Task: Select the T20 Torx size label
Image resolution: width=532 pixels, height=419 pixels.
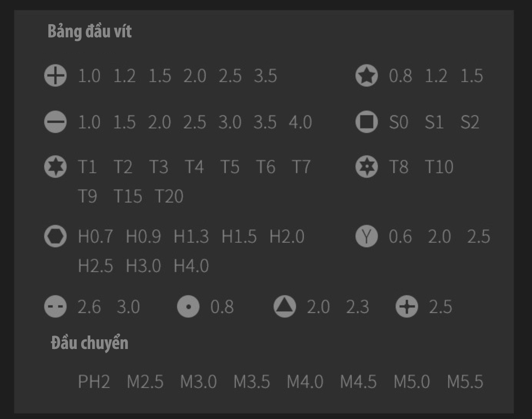Action: coord(169,196)
